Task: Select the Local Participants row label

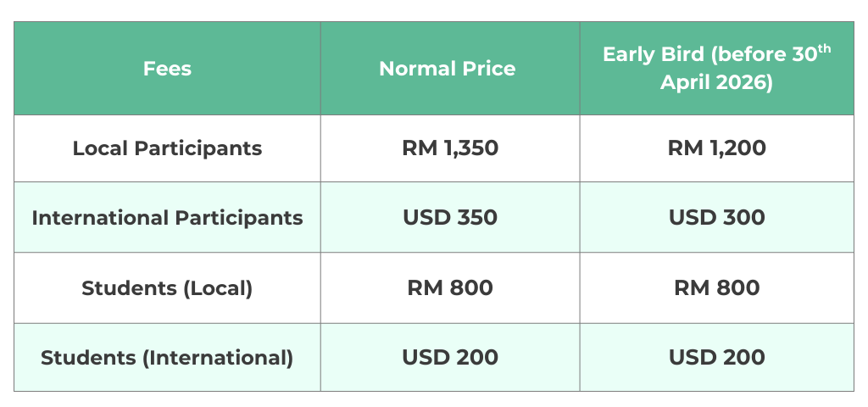Action: [x=167, y=148]
